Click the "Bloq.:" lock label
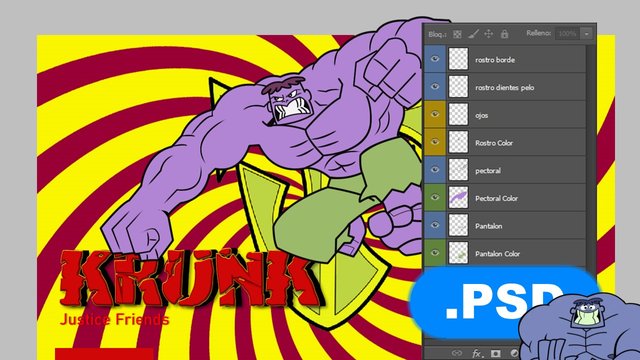 point(437,35)
